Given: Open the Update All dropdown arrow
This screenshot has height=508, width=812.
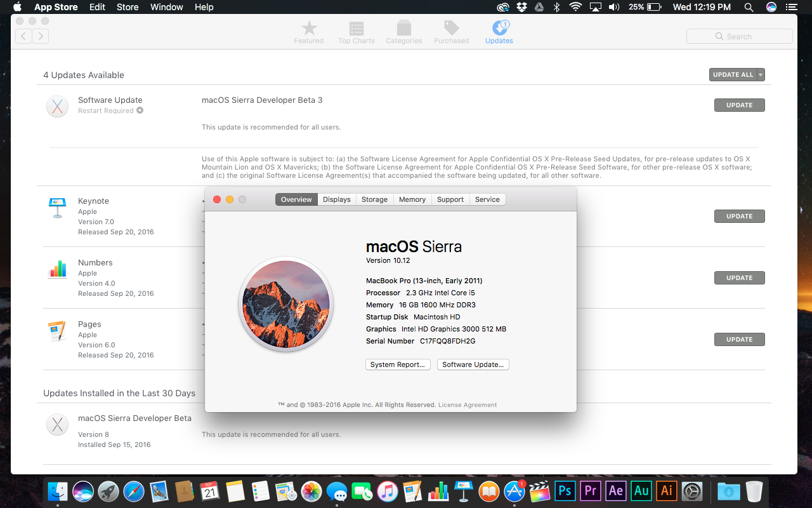Looking at the screenshot, I should click(761, 75).
